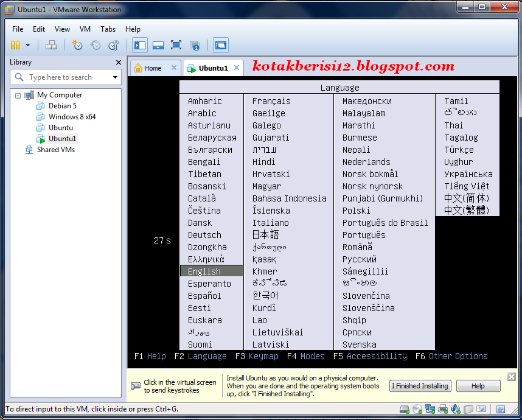
Task: Select the Debian 5 virtual machine
Action: pyautogui.click(x=62, y=106)
